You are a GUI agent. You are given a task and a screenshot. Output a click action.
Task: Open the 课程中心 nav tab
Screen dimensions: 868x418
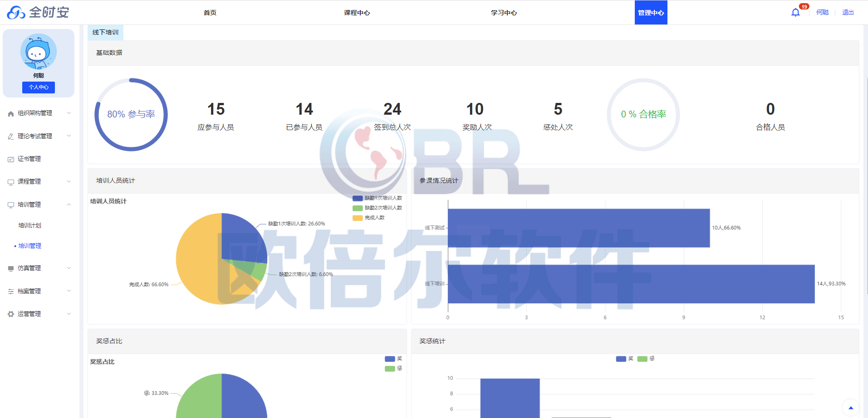tap(357, 13)
